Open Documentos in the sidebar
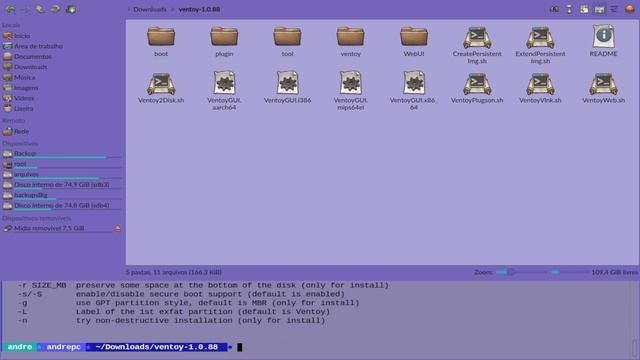Screen dimensions: 640x360 coord(33,56)
